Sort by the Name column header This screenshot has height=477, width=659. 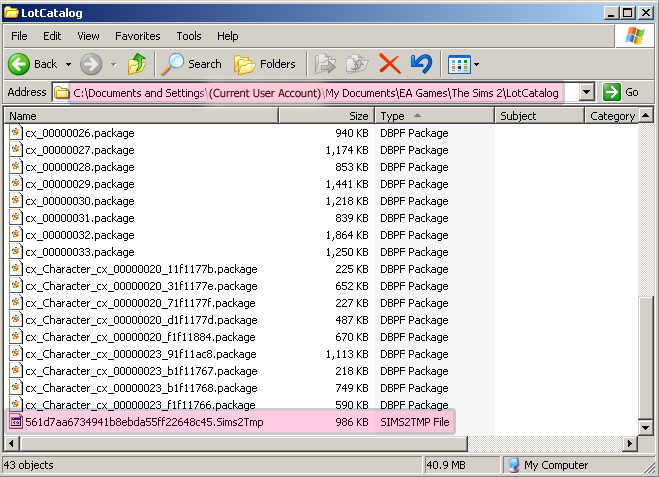pos(141,116)
